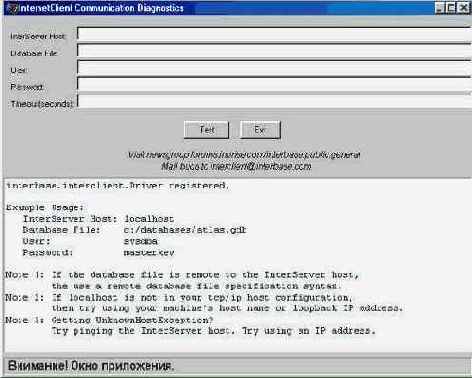Click the note about localhost tcp/ip configuration
The width and height of the screenshot is (472, 378).
(x=179, y=297)
